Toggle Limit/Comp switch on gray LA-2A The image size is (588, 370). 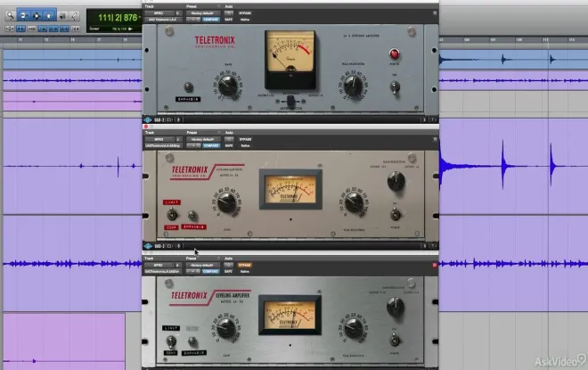coord(172,214)
